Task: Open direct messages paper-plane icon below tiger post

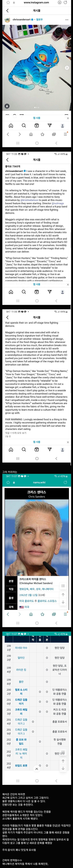Action: [x=49, y=125]
